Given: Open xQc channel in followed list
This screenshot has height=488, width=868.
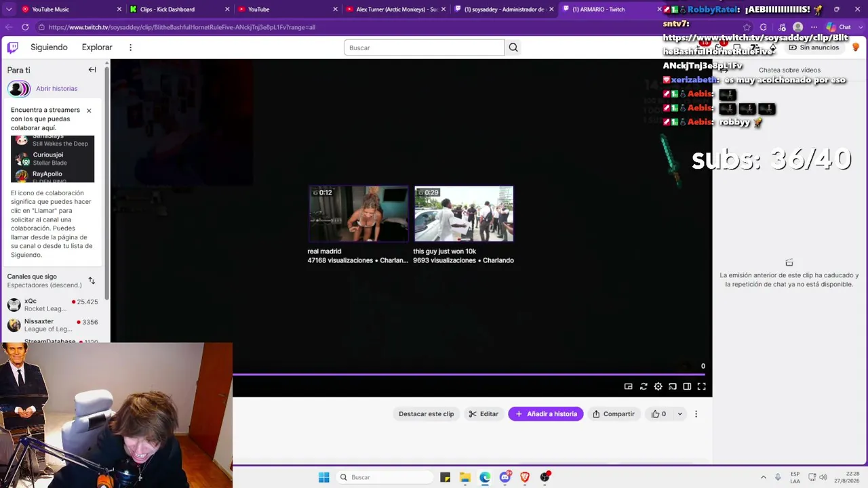Looking at the screenshot, I should point(53,305).
